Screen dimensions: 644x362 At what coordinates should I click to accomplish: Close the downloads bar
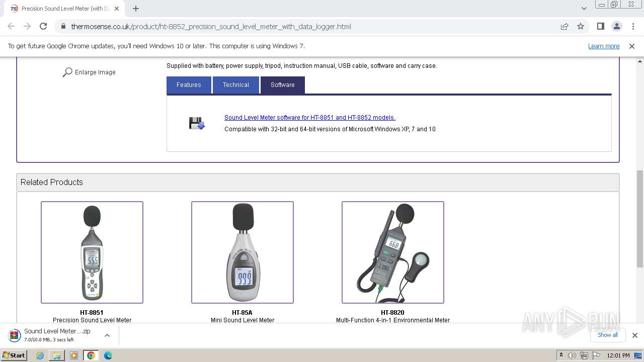point(635,335)
